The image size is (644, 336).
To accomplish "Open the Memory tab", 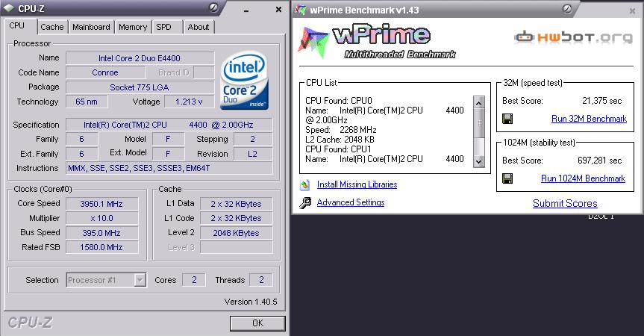I will pos(133,27).
